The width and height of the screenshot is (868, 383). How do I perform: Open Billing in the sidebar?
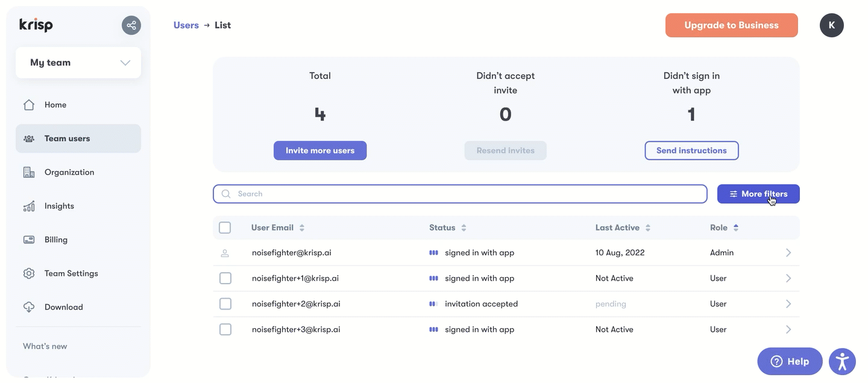[78, 240]
